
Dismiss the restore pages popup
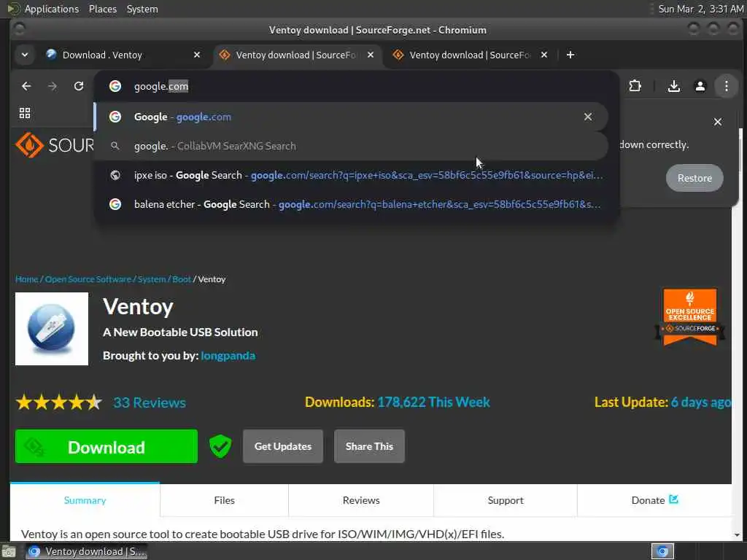pyautogui.click(x=718, y=122)
